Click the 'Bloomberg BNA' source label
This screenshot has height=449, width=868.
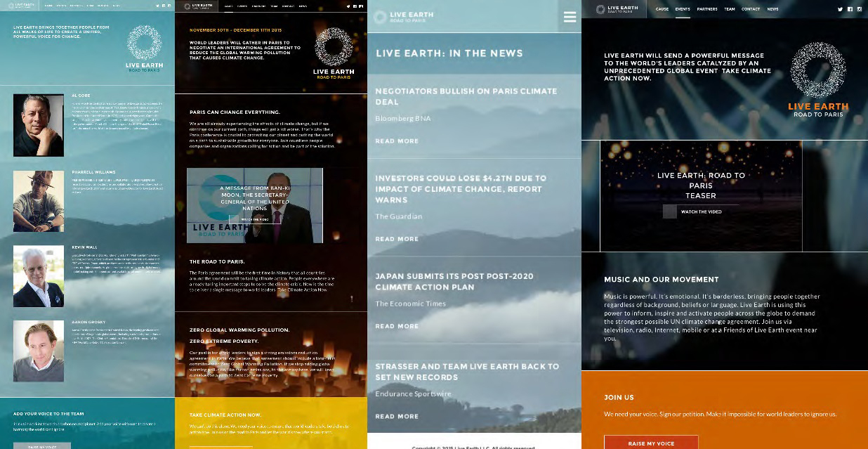(403, 119)
